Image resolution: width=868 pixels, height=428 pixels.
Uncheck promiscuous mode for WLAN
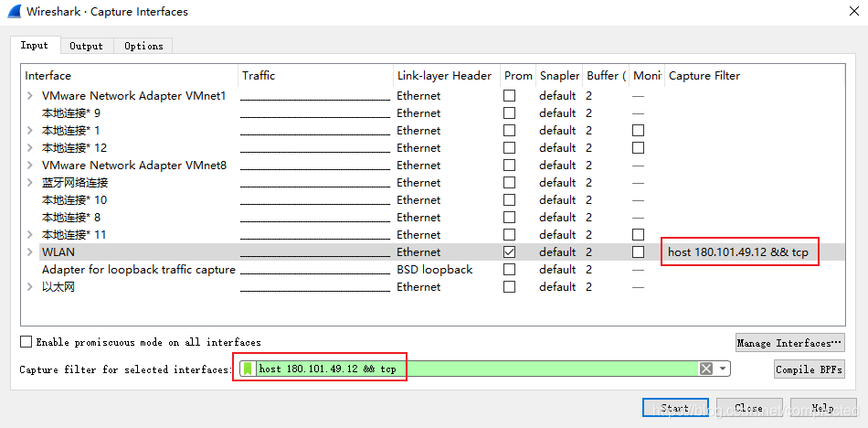[x=509, y=252]
